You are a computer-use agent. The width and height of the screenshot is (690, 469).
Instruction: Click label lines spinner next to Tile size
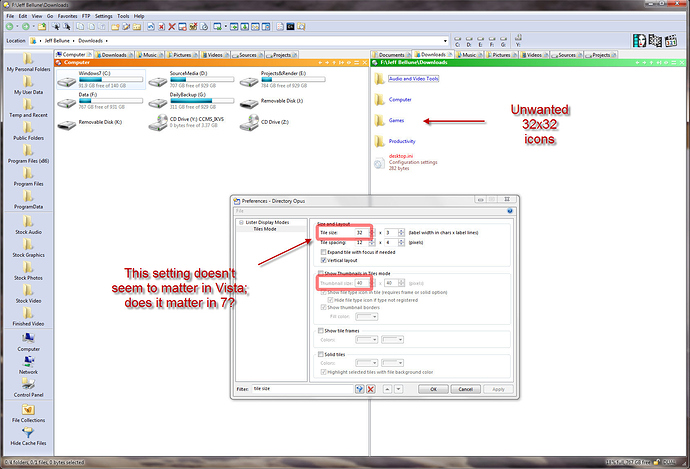[401, 232]
